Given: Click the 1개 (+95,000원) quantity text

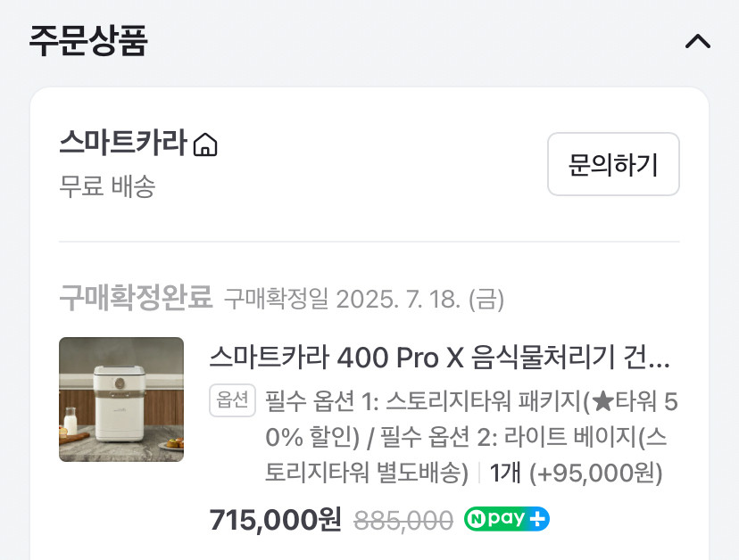Looking at the screenshot, I should click(576, 473).
